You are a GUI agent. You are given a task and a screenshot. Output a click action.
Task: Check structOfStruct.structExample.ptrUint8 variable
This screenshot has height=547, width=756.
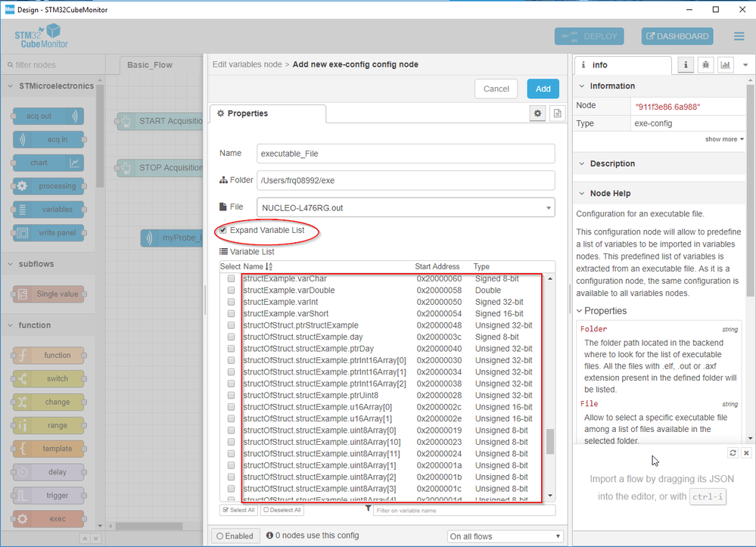click(x=232, y=395)
